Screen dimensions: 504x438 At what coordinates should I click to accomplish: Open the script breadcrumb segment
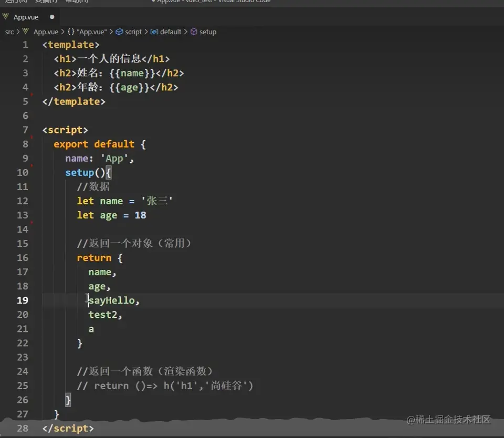point(133,32)
